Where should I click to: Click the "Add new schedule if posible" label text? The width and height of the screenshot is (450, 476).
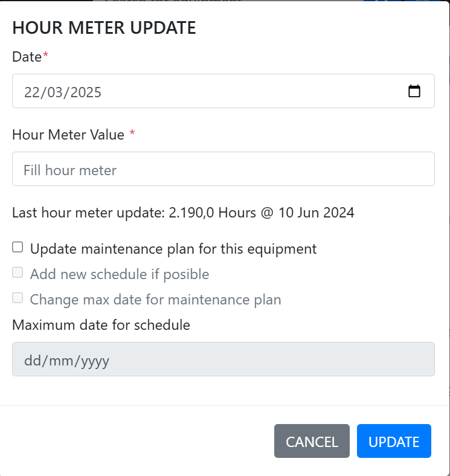[120, 274]
